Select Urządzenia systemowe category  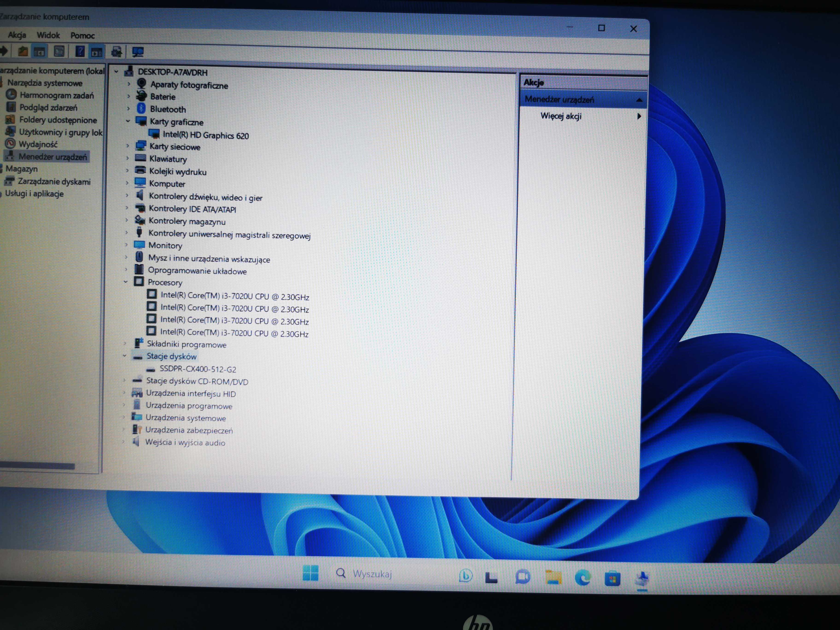point(186,418)
